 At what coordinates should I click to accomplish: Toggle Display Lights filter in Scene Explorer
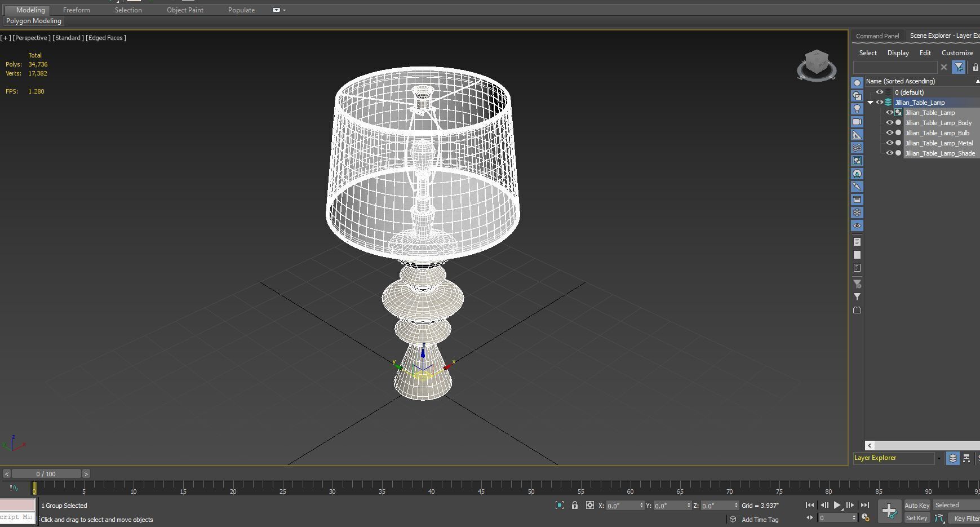(x=857, y=109)
